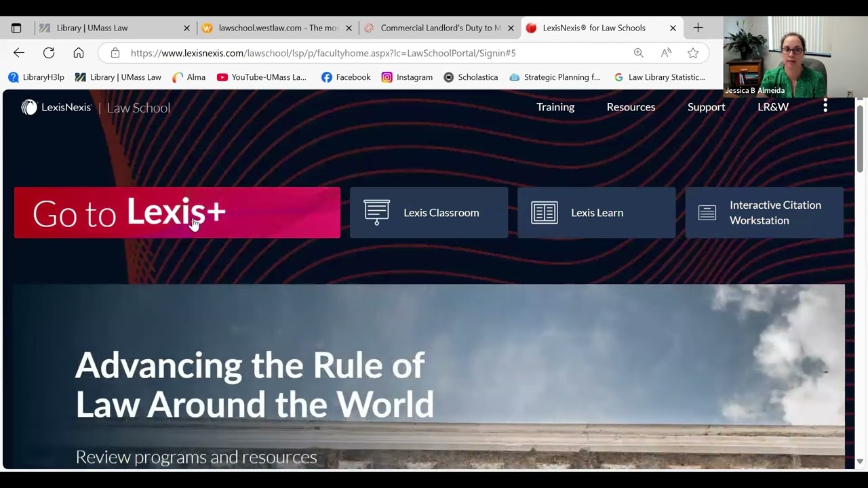Click the page vertical scrollbar thumb
868x488 pixels.
click(860, 138)
